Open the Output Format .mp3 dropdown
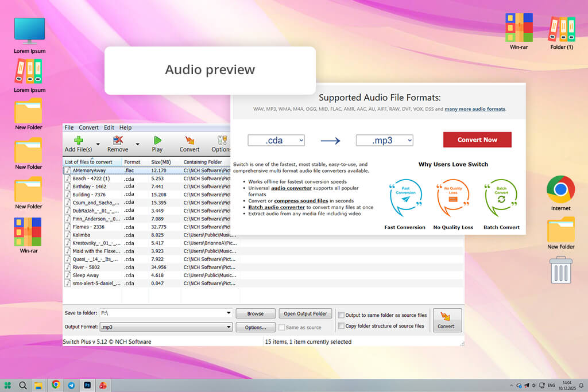 click(x=229, y=327)
